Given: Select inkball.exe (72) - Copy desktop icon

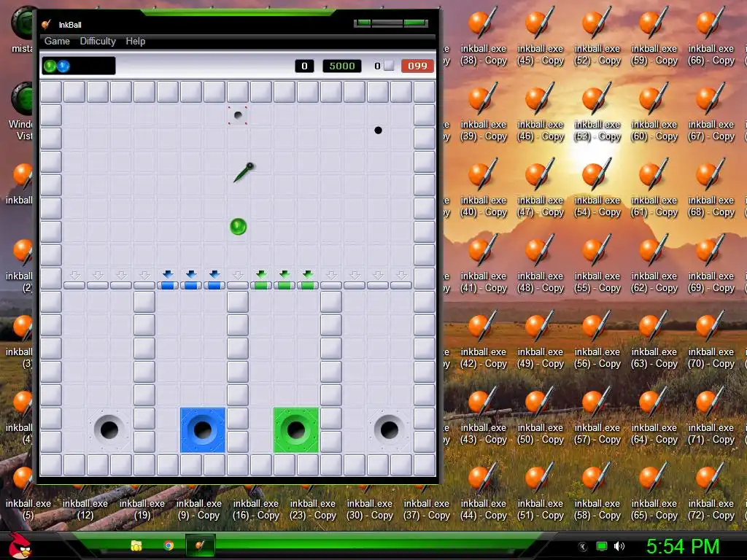Looking at the screenshot, I should (711, 489).
